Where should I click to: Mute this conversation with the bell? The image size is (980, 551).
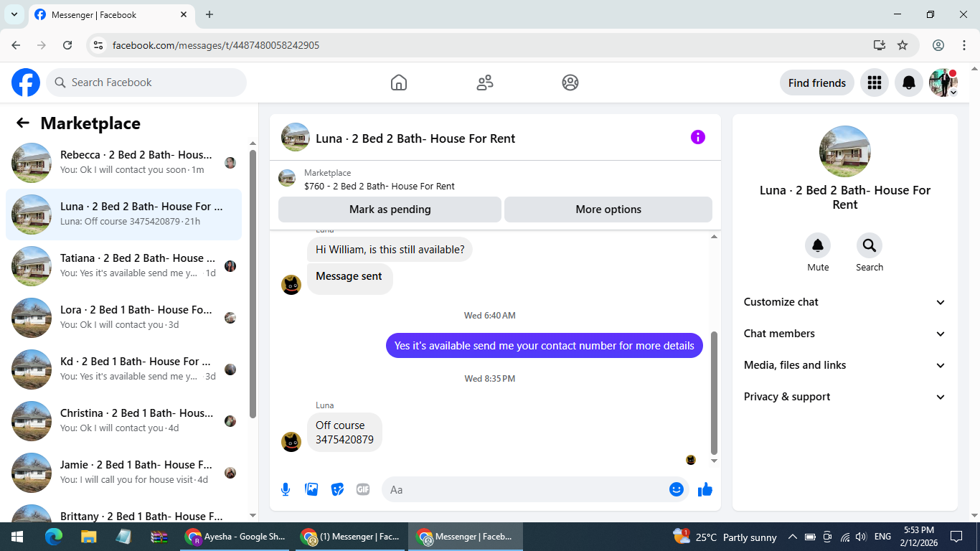click(x=818, y=246)
